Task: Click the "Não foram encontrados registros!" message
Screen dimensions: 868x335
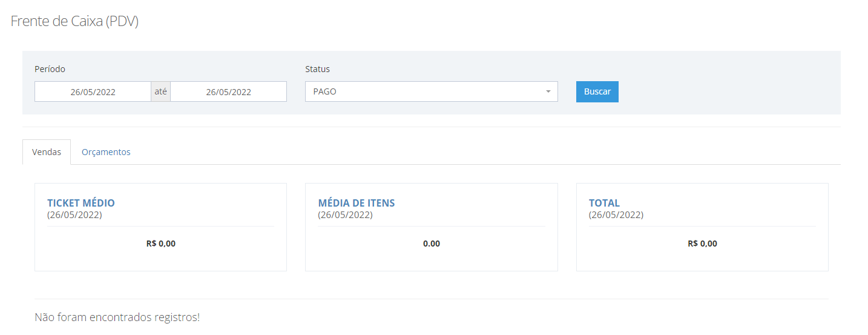Action: click(117, 317)
